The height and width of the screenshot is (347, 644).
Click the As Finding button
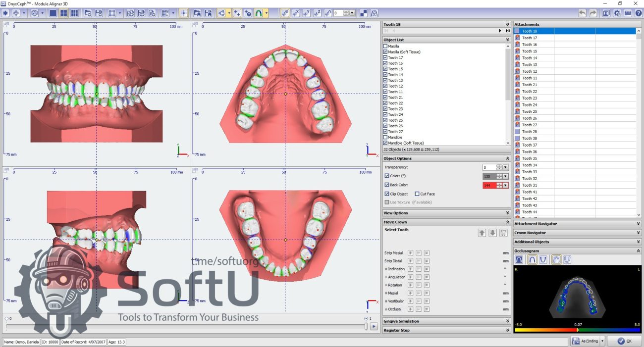point(585,341)
